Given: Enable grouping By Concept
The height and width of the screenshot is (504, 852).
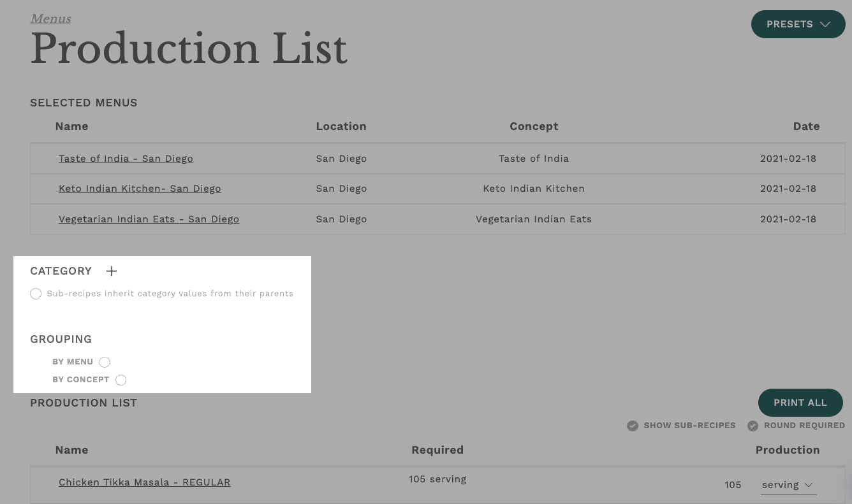Looking at the screenshot, I should point(121,380).
